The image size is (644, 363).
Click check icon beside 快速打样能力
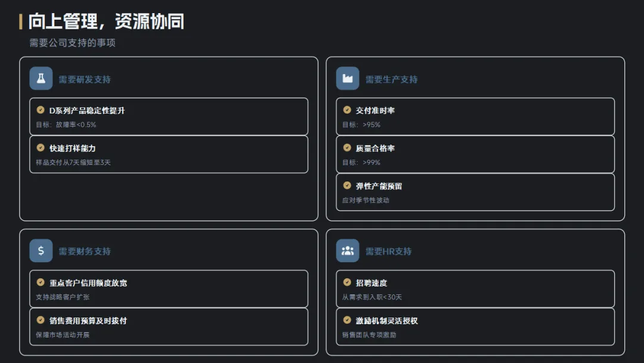pyautogui.click(x=41, y=147)
